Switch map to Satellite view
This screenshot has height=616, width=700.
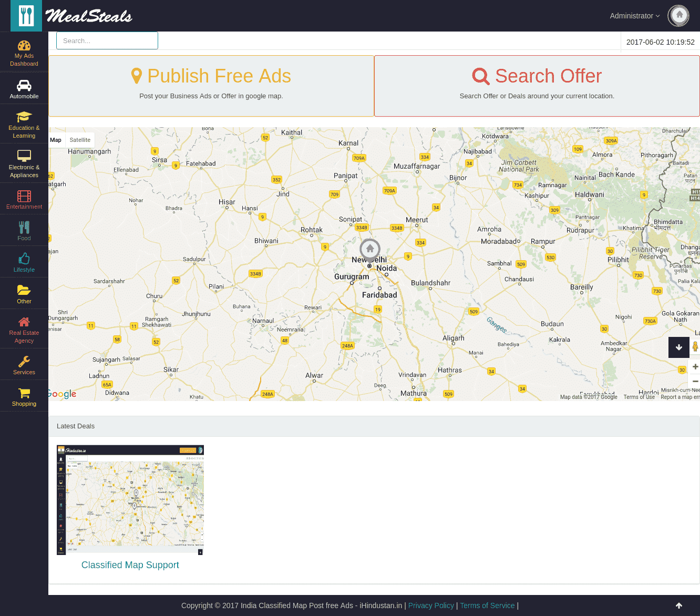point(80,140)
